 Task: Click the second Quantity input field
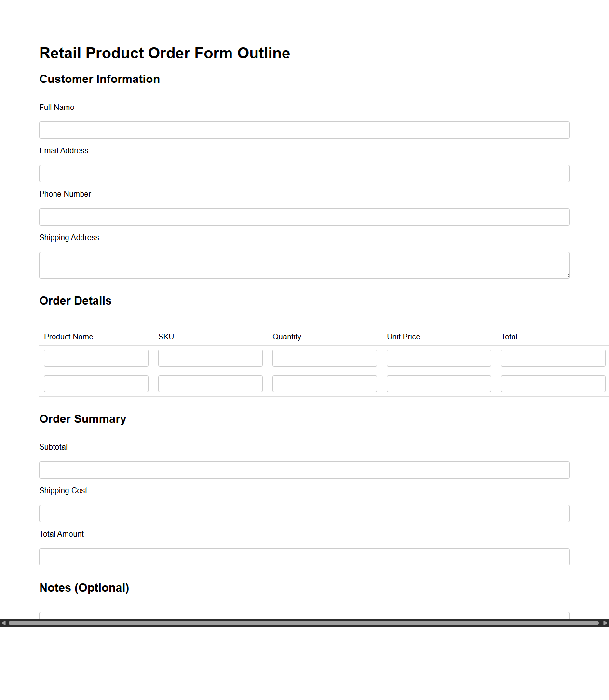coord(324,383)
